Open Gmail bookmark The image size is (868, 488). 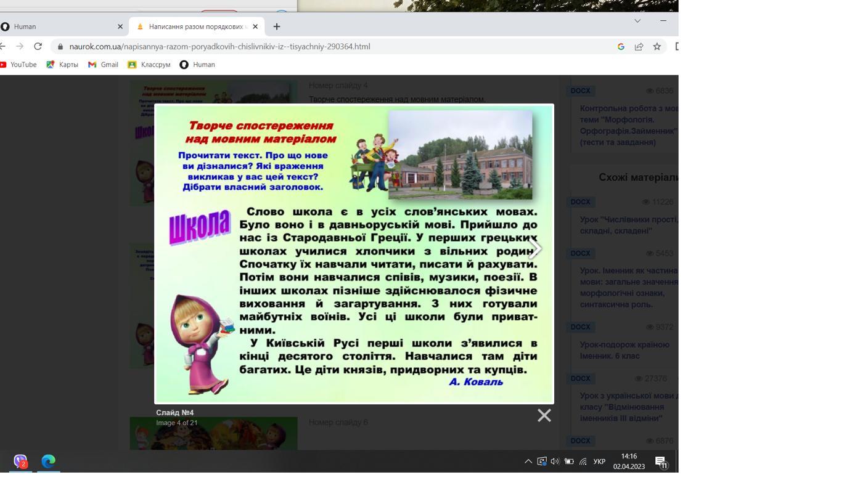(x=103, y=65)
